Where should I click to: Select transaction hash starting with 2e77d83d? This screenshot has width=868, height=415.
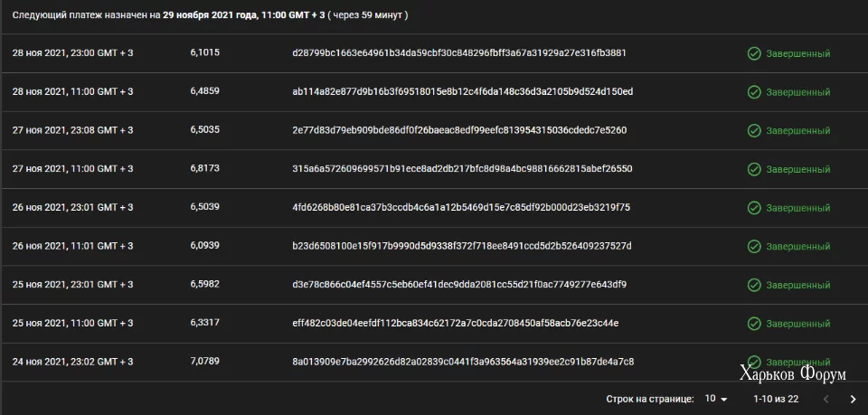click(x=459, y=130)
